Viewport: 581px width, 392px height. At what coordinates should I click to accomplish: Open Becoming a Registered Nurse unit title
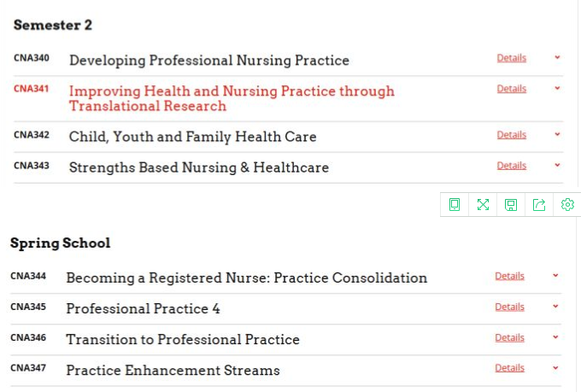[x=246, y=278]
